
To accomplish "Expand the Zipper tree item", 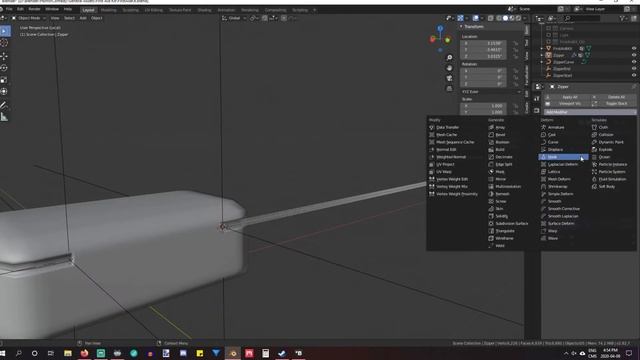I will [542, 55].
